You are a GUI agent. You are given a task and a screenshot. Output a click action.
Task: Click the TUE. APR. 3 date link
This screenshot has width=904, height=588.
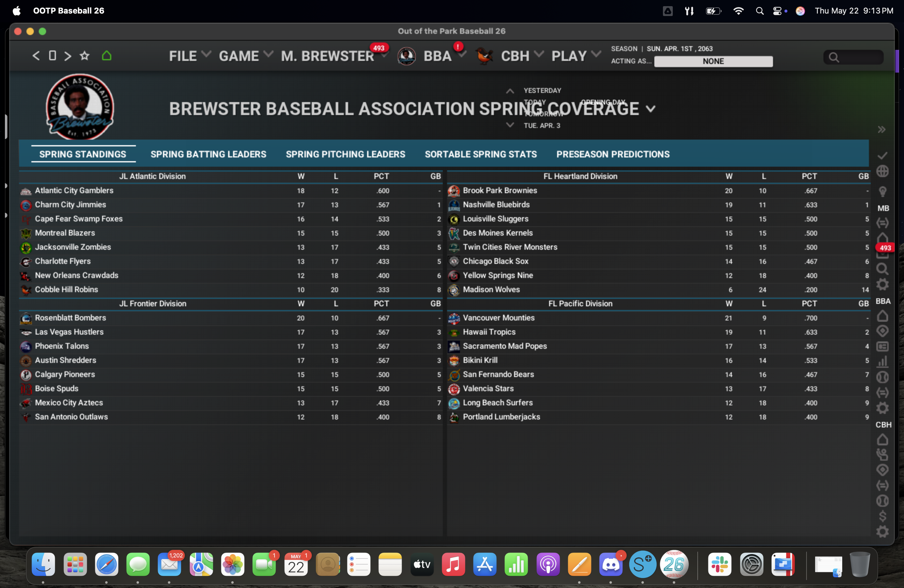pyautogui.click(x=542, y=125)
